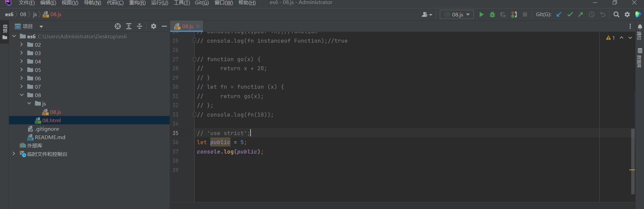
Task: Click es6 breadcrumb in navigation bar
Action: point(9,14)
